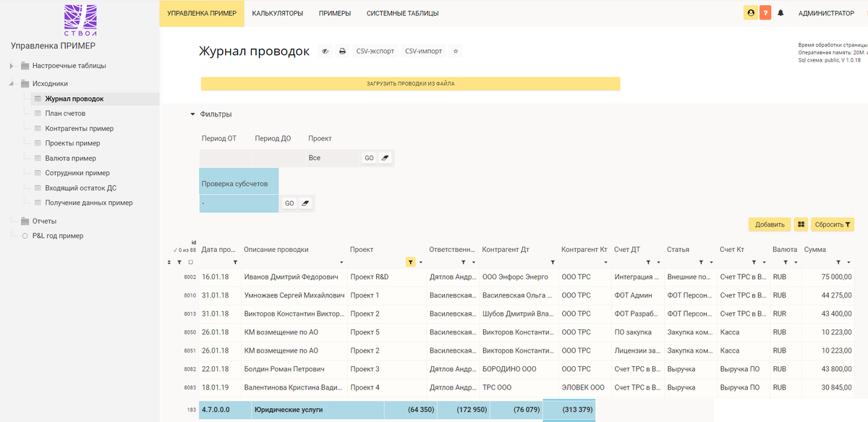Open Описание проводки column dropdown arrow
This screenshot has height=422, width=868.
click(341, 262)
